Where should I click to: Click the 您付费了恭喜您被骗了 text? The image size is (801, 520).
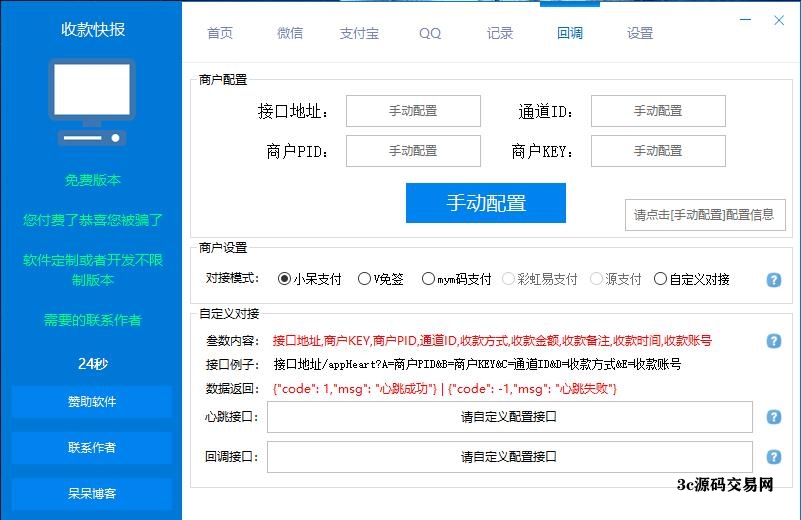92,220
